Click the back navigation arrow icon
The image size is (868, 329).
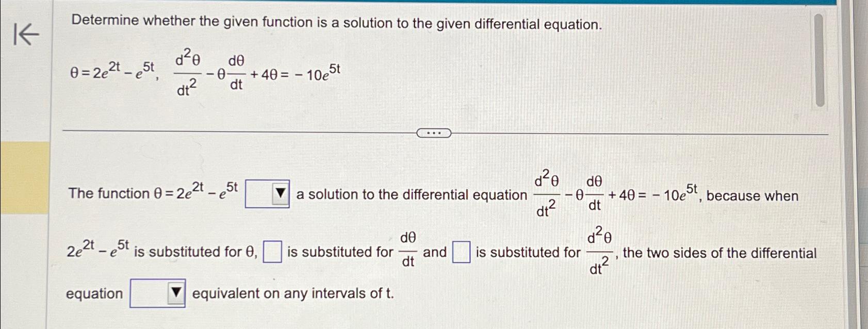[25, 35]
